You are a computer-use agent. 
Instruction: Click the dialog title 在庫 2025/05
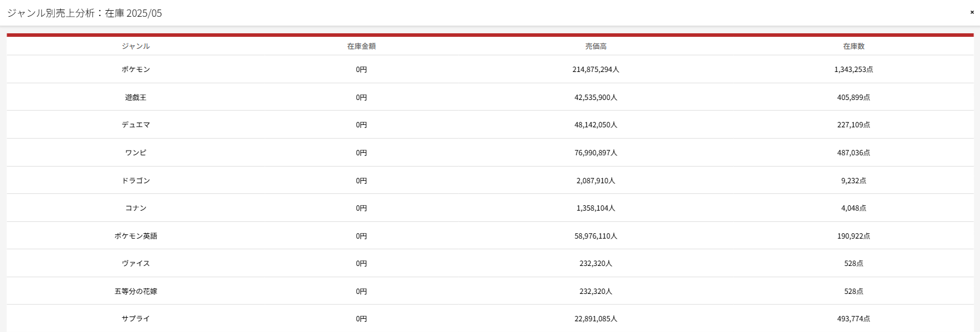[133, 13]
